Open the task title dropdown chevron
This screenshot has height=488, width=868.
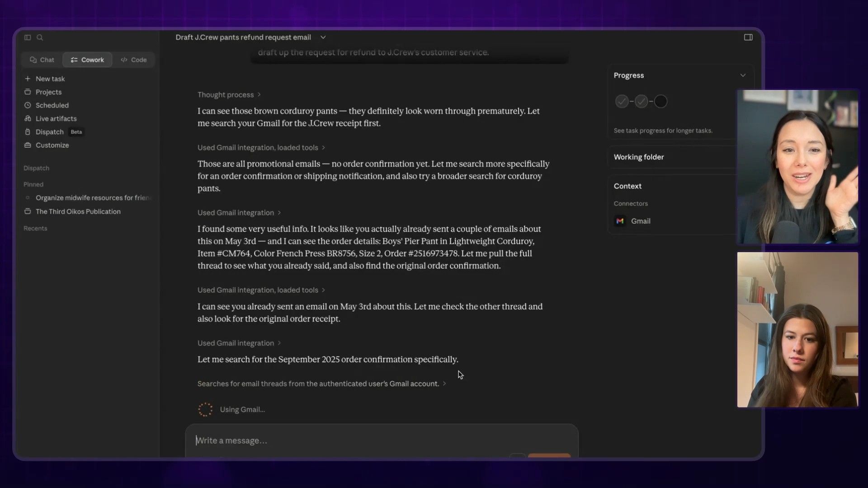(x=323, y=38)
